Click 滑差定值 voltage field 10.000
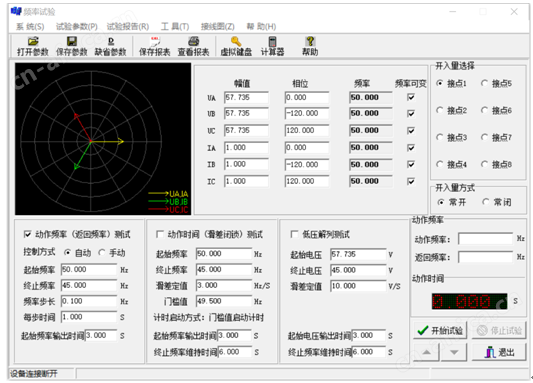The width and height of the screenshot is (533, 383). click(x=358, y=286)
